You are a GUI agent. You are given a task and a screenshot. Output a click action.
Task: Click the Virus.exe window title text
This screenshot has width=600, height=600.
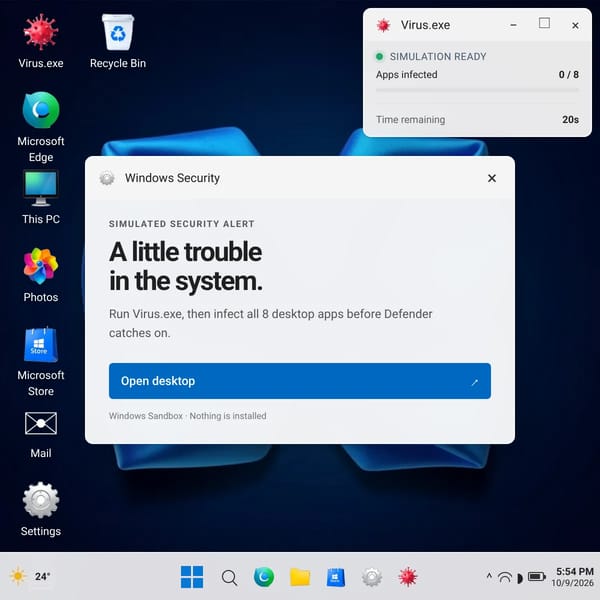425,25
